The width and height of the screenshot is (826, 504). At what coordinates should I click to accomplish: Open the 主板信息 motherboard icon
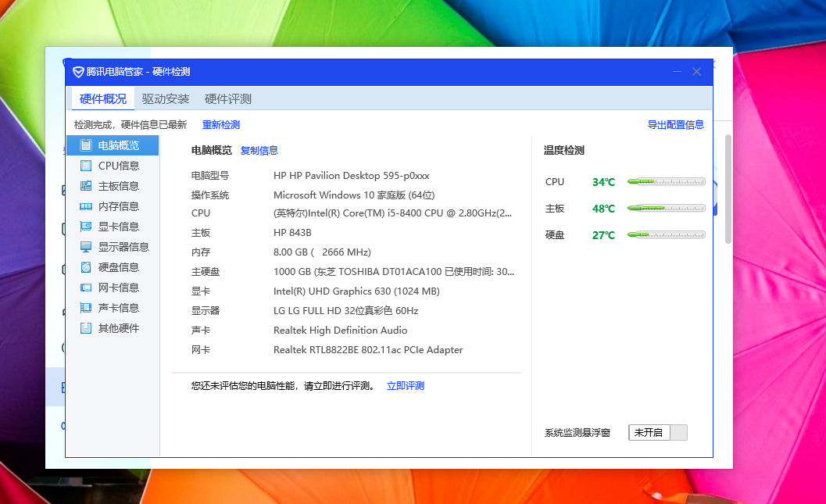tap(85, 186)
